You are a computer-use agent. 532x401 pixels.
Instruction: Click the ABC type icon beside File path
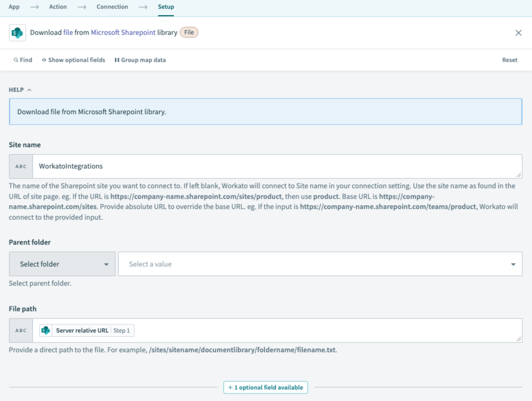pyautogui.click(x=21, y=330)
